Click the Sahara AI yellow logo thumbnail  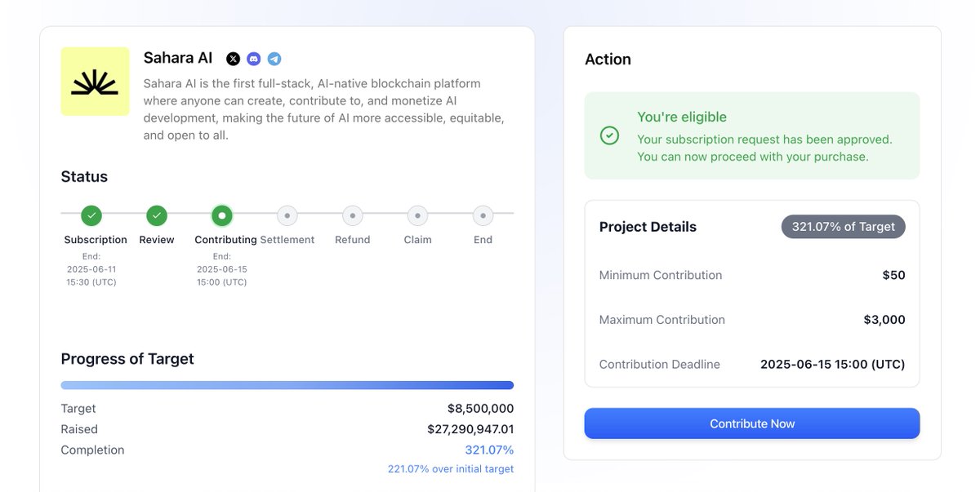[95, 82]
